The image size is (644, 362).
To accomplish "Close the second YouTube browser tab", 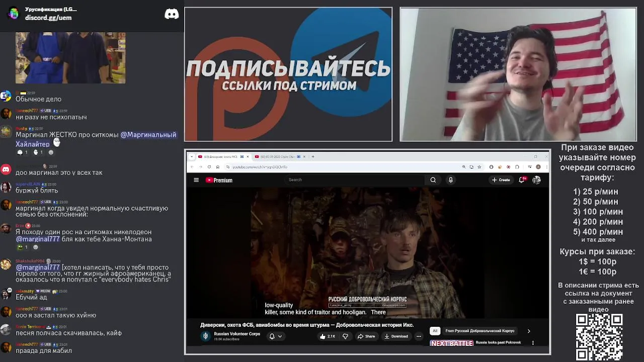I will pos(305,156).
